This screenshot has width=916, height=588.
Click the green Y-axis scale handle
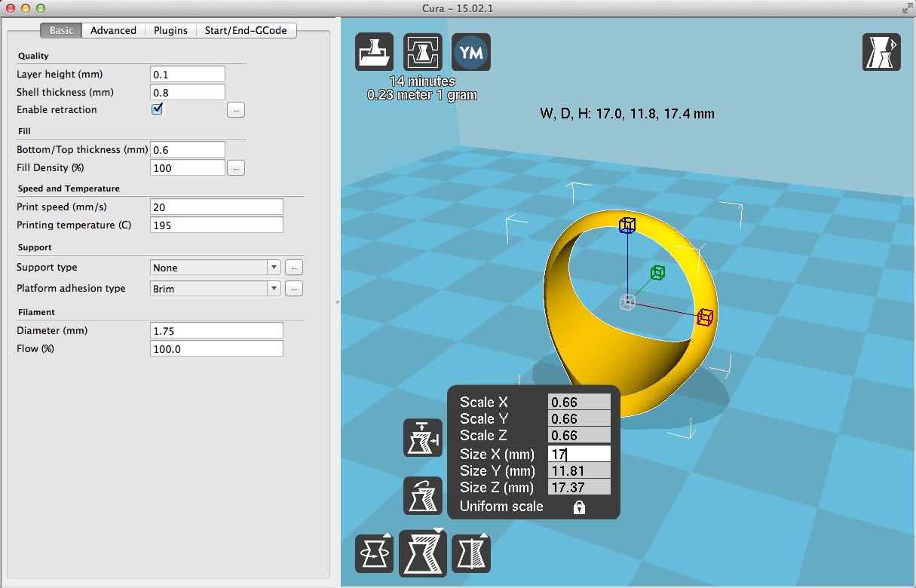click(657, 272)
